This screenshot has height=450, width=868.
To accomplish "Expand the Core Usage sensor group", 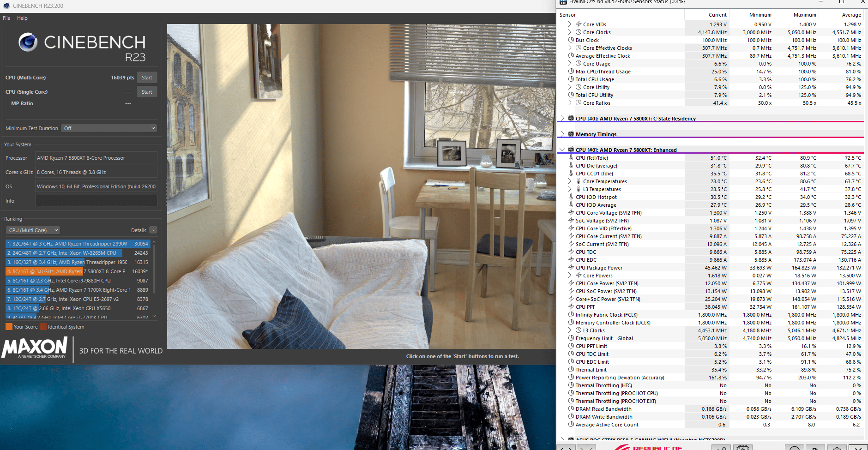I will [570, 64].
